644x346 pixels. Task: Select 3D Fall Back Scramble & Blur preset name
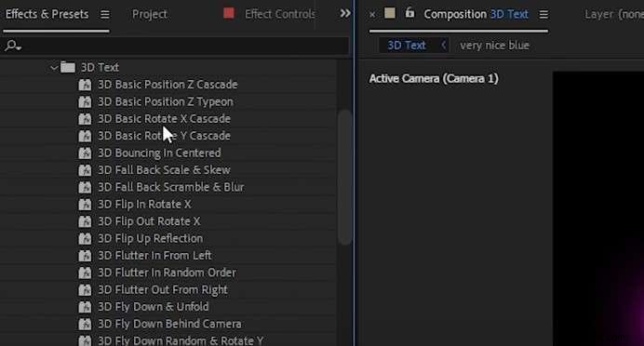[171, 187]
